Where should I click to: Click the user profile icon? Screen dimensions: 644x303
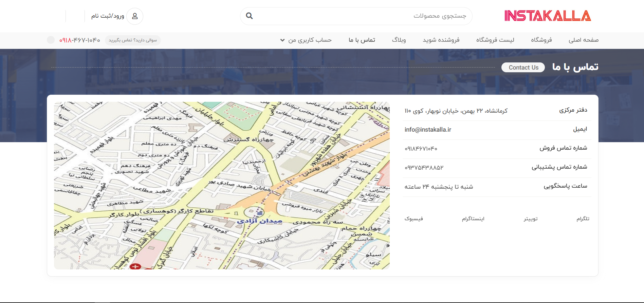pos(135,16)
